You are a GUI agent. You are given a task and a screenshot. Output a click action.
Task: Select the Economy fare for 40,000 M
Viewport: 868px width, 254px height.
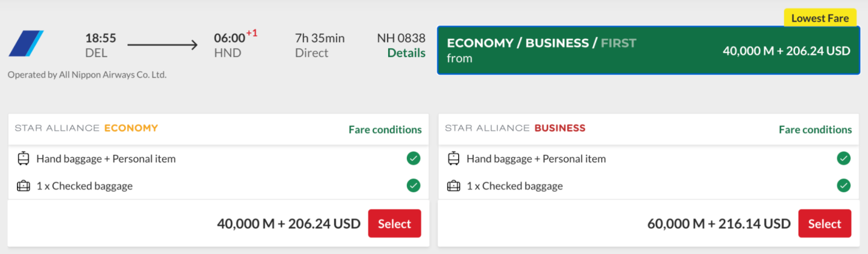(394, 224)
